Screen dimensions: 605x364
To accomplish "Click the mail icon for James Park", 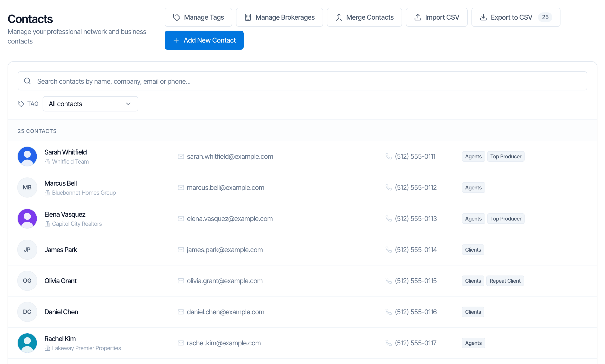I will point(181,250).
